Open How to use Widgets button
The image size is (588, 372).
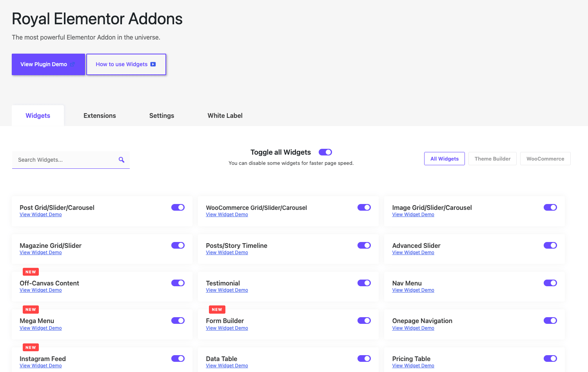click(x=126, y=64)
